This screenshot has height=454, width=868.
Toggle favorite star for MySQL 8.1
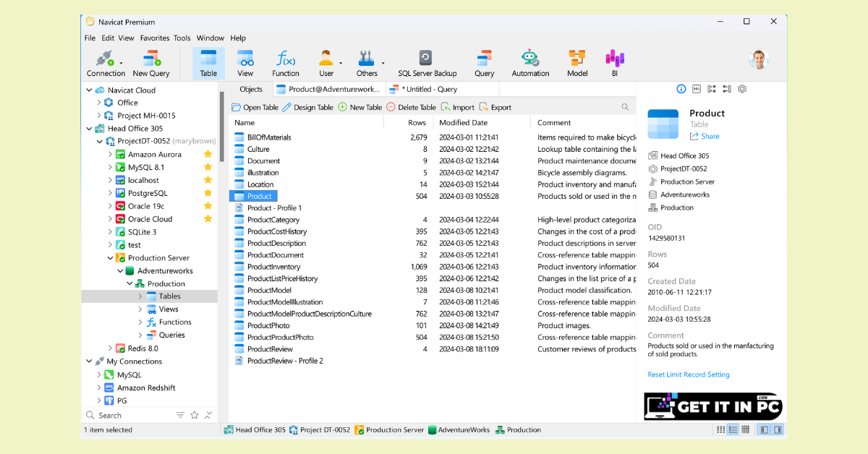(x=208, y=168)
